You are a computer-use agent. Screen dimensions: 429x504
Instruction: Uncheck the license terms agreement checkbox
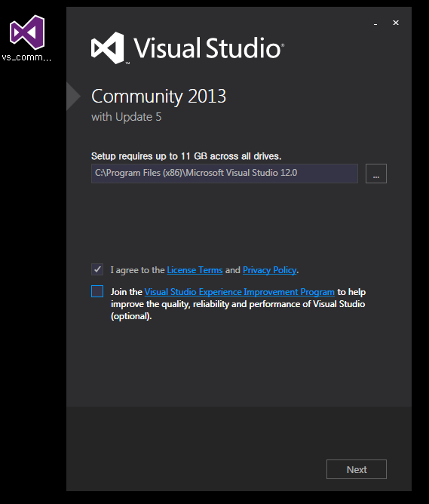point(97,269)
